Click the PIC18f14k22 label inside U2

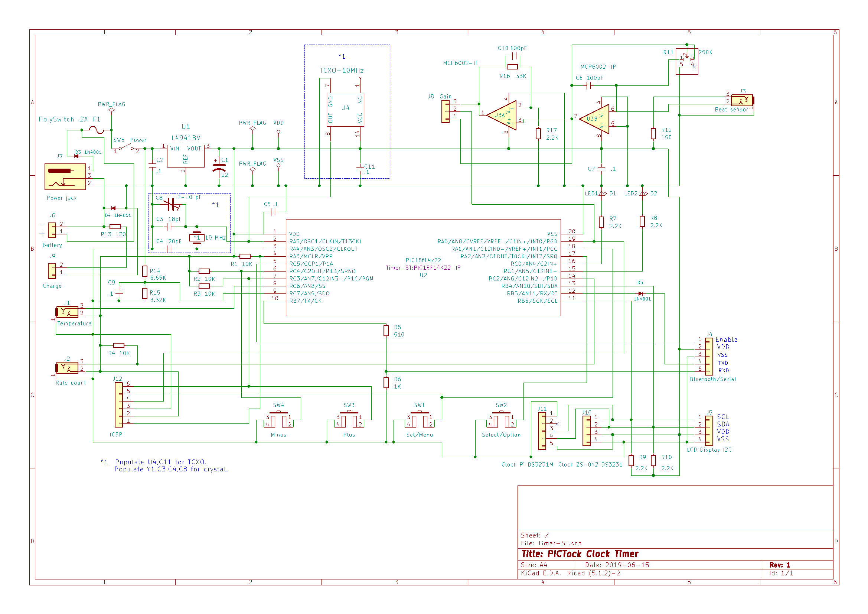pos(423,260)
